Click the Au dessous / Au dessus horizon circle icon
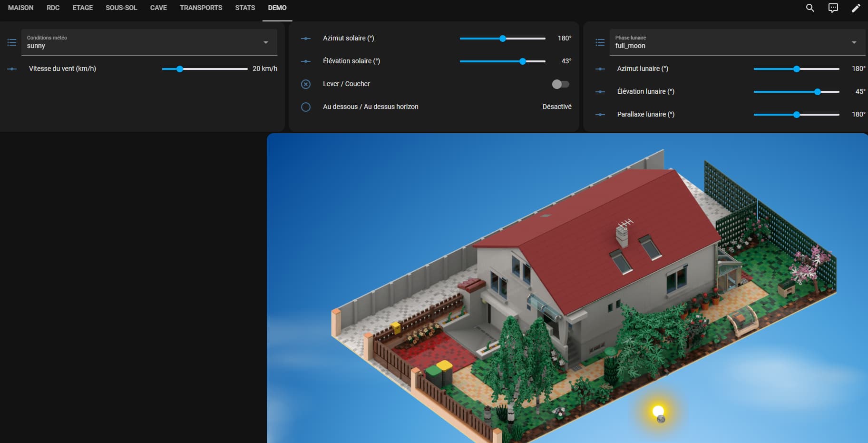This screenshot has width=868, height=443. pos(306,107)
